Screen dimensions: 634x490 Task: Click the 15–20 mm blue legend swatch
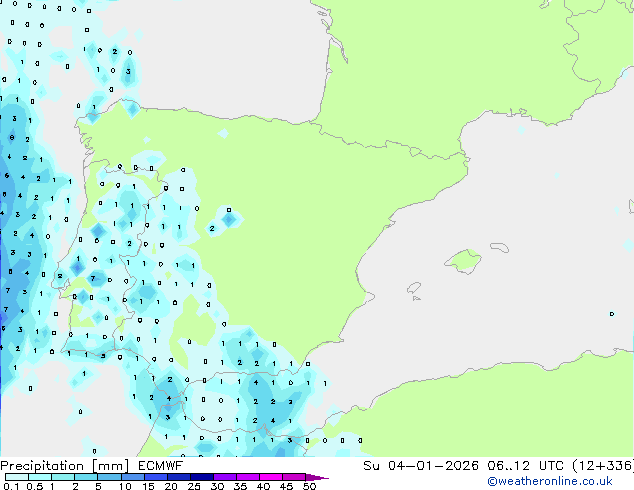(x=155, y=477)
